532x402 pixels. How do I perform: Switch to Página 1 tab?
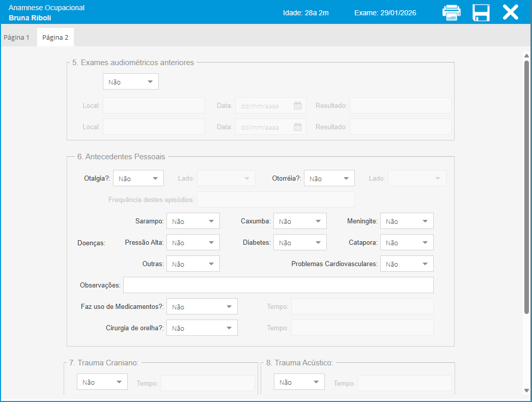coord(17,38)
